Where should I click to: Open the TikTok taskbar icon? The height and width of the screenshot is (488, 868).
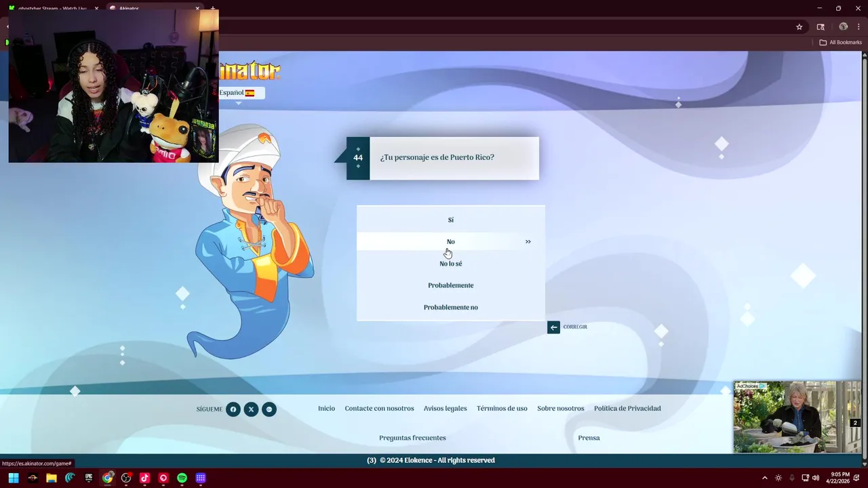[x=144, y=478]
